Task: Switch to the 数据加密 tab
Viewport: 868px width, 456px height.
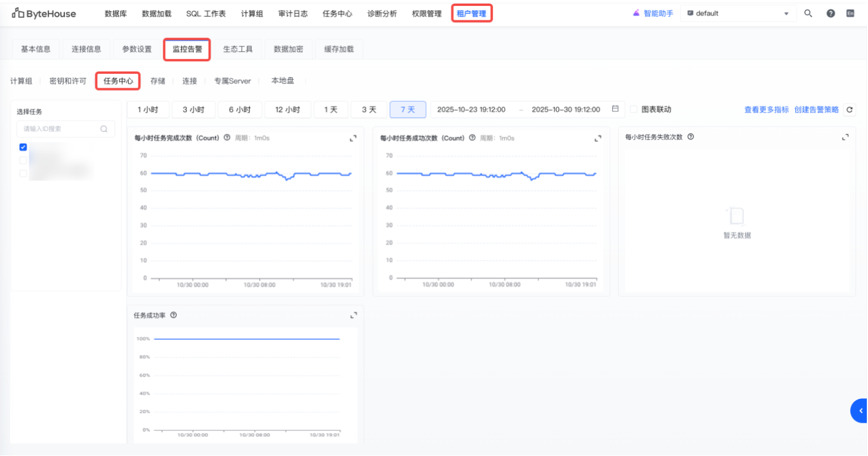Action: click(x=289, y=49)
